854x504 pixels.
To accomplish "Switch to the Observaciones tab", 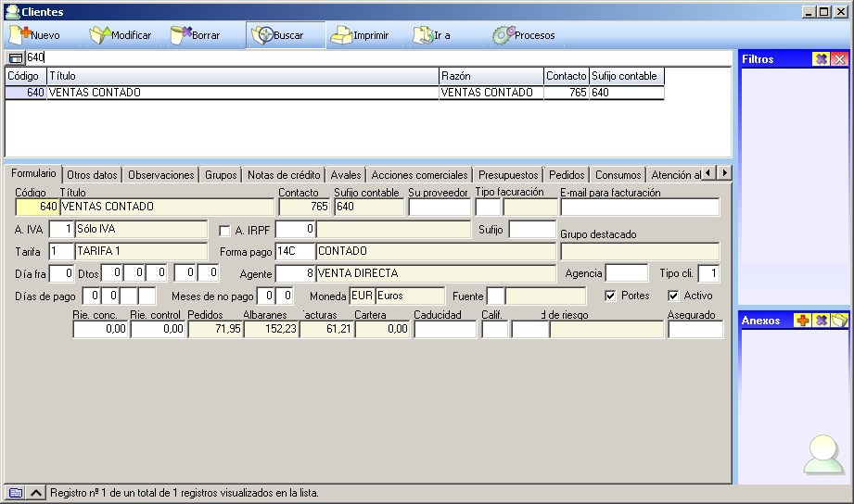I will tap(161, 175).
